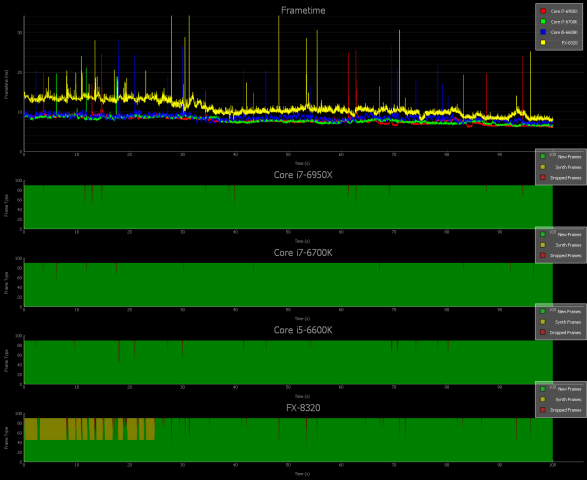Select Synth Frames label above Core i7-6700K chart

tap(568, 245)
